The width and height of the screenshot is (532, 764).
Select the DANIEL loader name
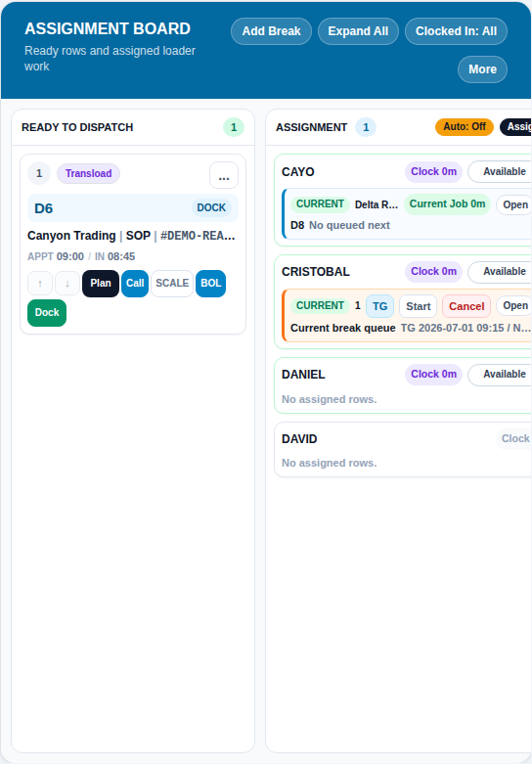303,375
